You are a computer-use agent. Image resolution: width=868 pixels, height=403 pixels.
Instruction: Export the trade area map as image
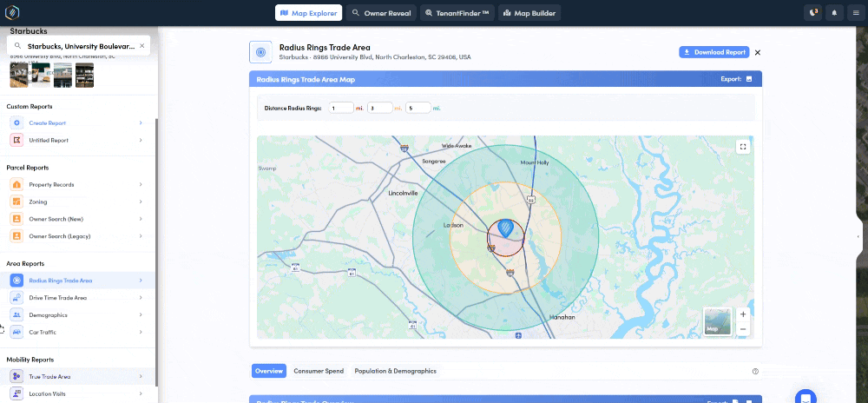click(749, 79)
